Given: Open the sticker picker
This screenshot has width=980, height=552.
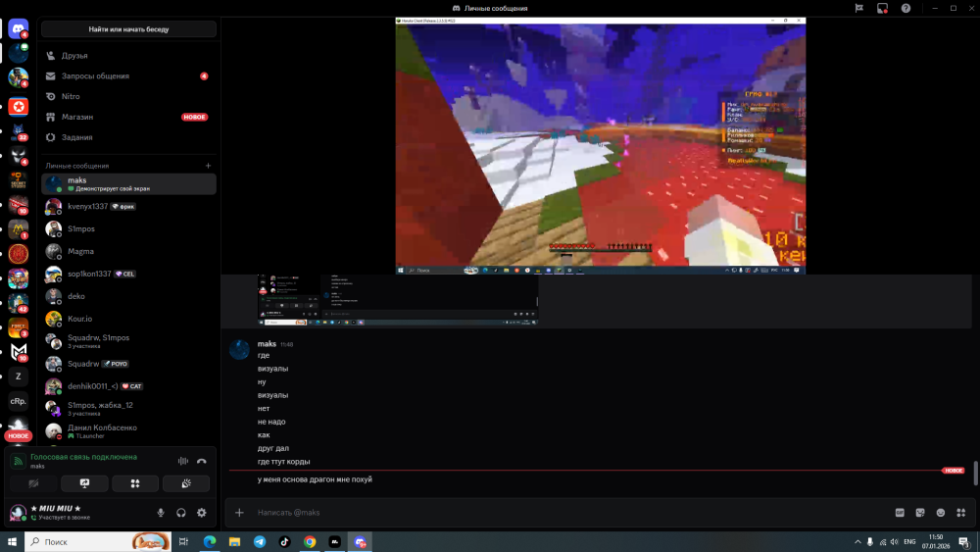Looking at the screenshot, I should coord(920,513).
